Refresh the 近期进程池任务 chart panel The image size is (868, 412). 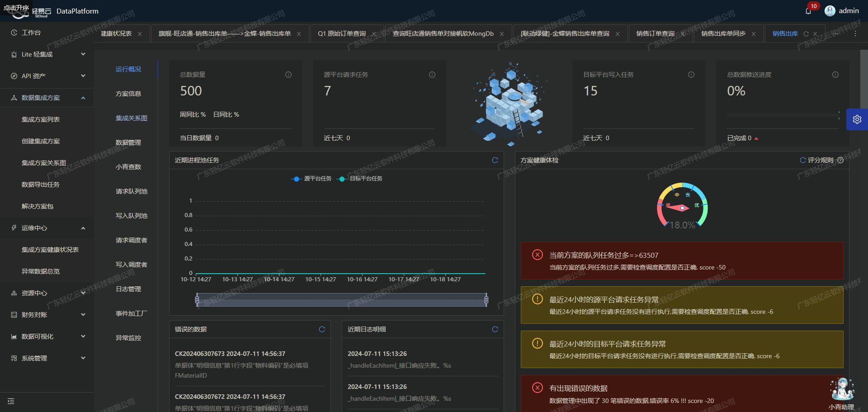point(495,160)
